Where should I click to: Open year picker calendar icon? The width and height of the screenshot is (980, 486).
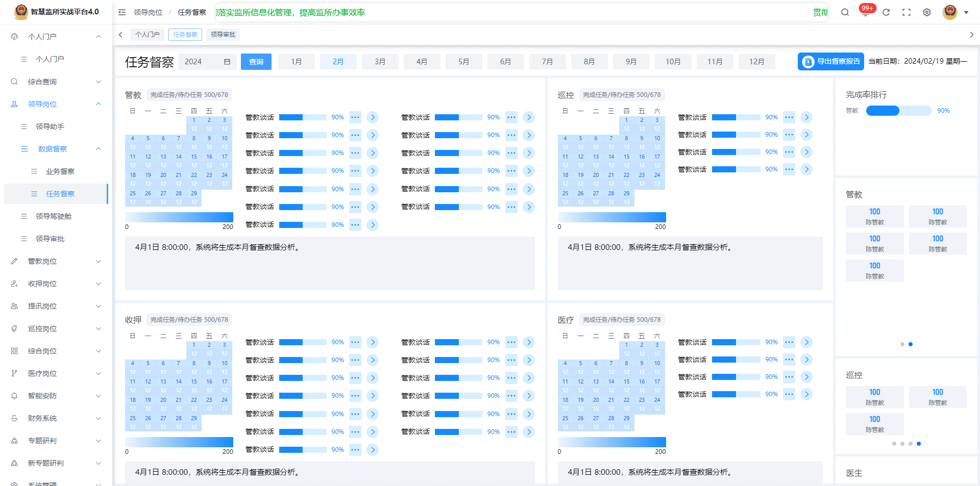[x=227, y=62]
